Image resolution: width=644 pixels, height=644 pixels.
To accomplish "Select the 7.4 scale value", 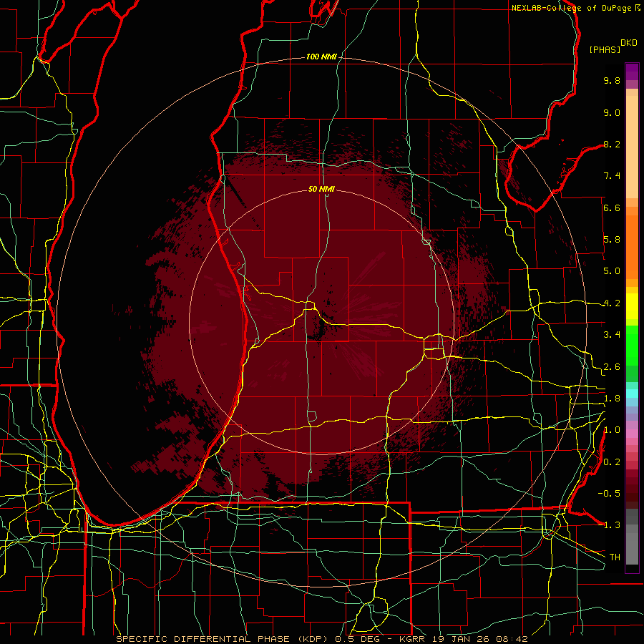I will 612,176.
